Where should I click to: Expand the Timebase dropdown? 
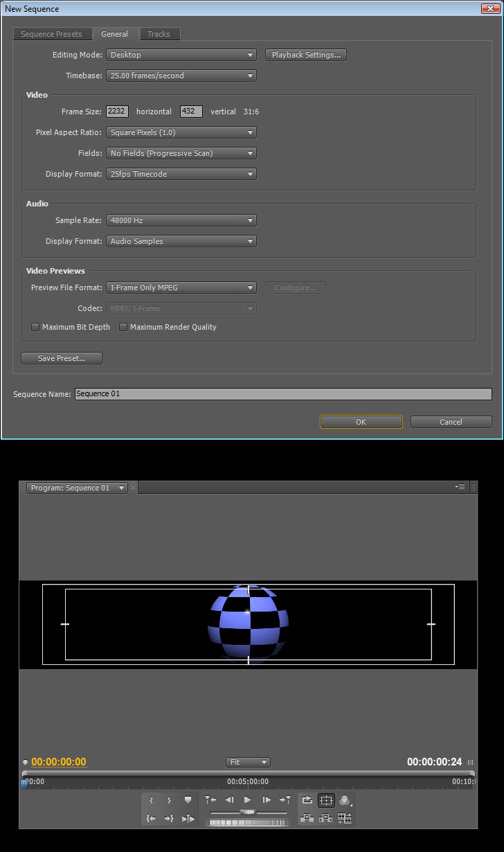pos(181,76)
